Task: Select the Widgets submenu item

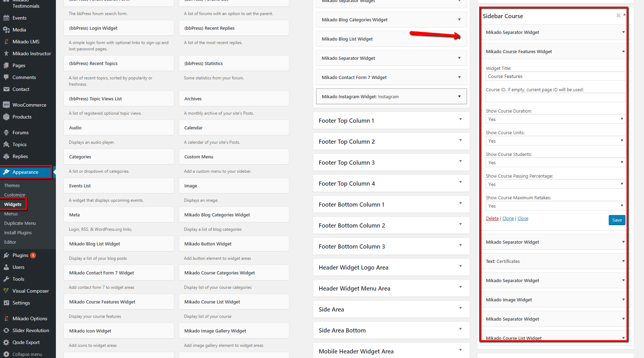Action: coord(13,205)
